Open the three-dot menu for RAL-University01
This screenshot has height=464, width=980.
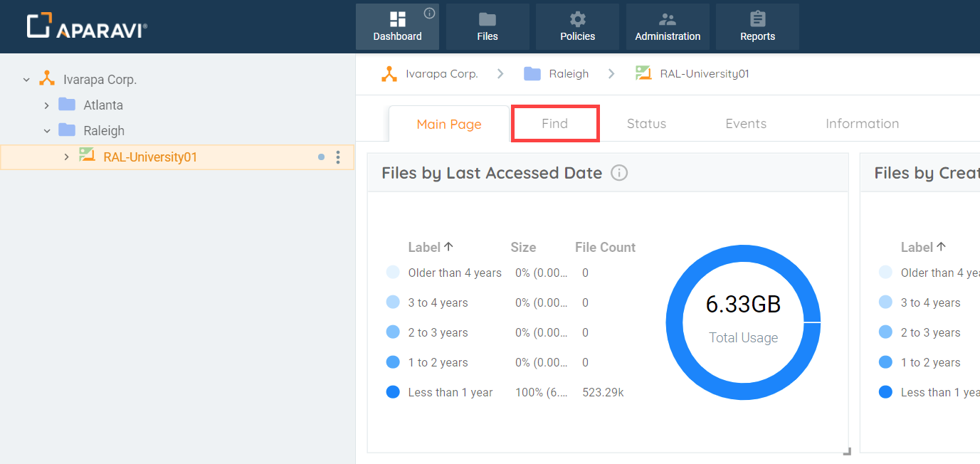pyautogui.click(x=337, y=157)
